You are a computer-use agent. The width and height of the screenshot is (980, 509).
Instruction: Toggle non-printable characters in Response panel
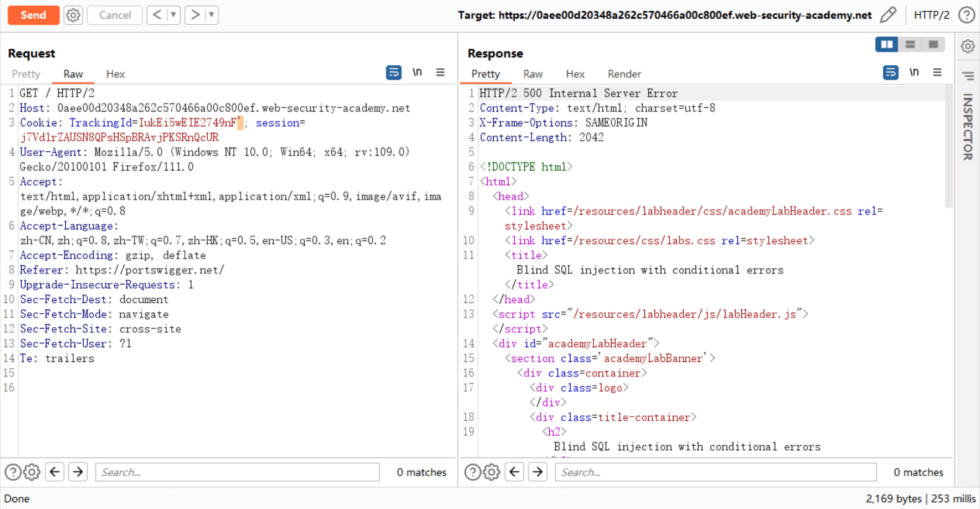tap(914, 73)
